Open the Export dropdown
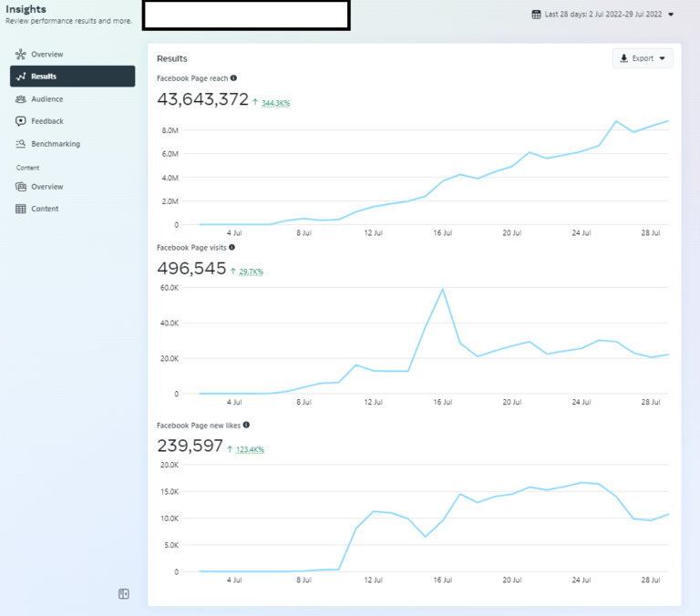This screenshot has height=616, width=700. (643, 58)
